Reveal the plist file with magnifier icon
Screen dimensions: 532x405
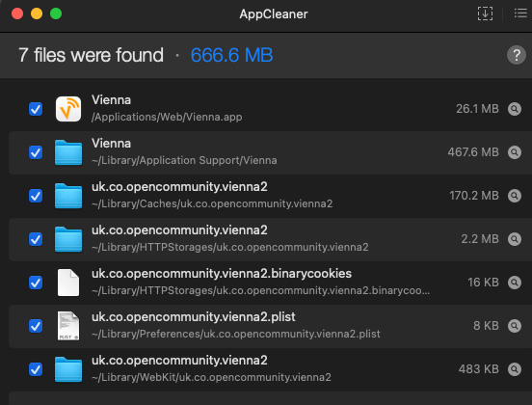(x=515, y=326)
